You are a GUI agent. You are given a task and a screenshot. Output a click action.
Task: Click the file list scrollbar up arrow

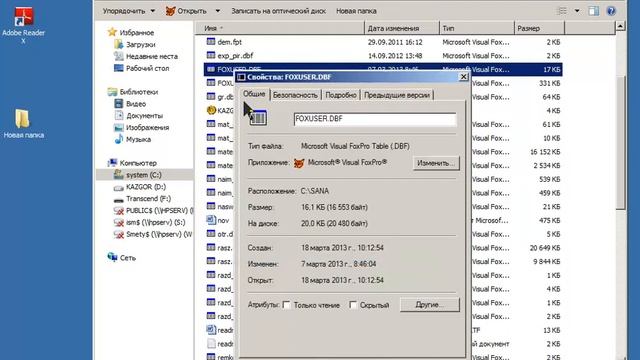[620, 27]
